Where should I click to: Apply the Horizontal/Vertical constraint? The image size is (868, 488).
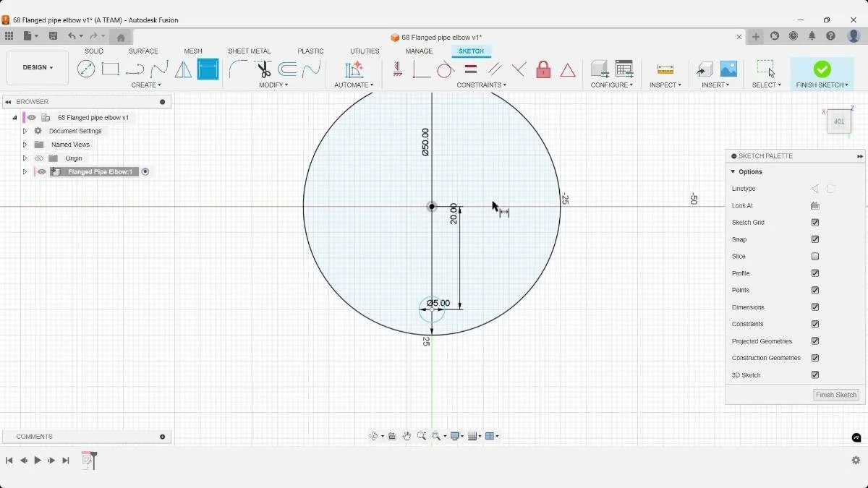point(398,69)
